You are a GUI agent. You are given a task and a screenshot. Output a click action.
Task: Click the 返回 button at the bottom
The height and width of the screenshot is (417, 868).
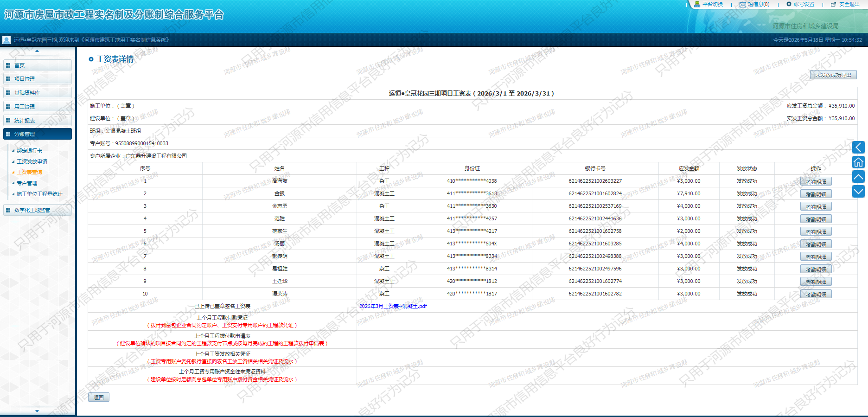point(99,397)
